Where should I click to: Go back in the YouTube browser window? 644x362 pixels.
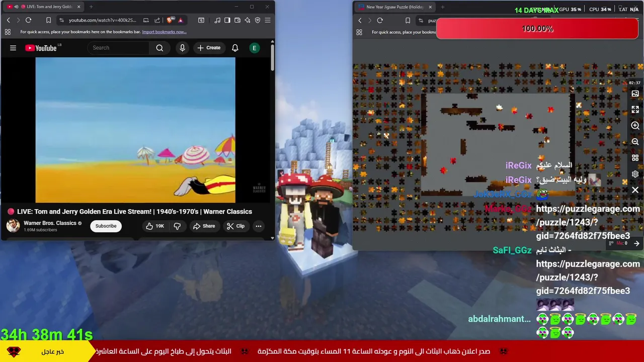click(x=8, y=20)
